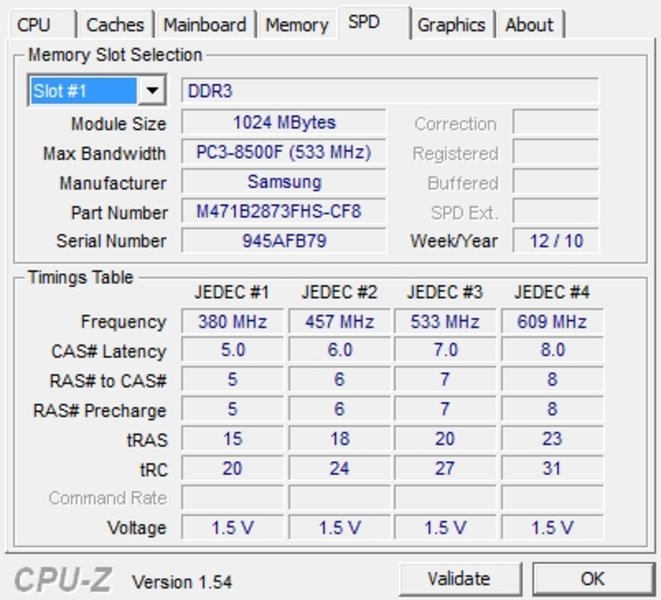661x600 pixels.
Task: Open the Graphics tab
Action: point(451,25)
